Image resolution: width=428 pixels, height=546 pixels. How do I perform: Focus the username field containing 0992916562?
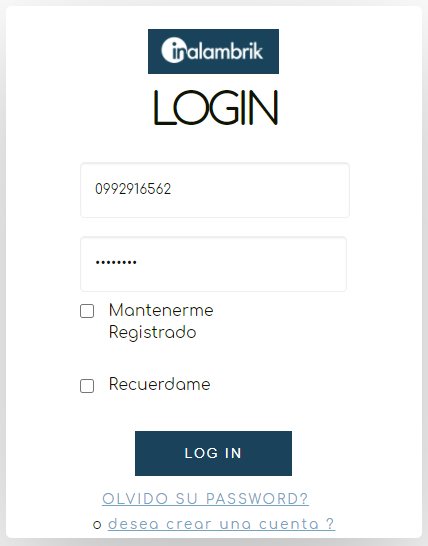(215, 190)
